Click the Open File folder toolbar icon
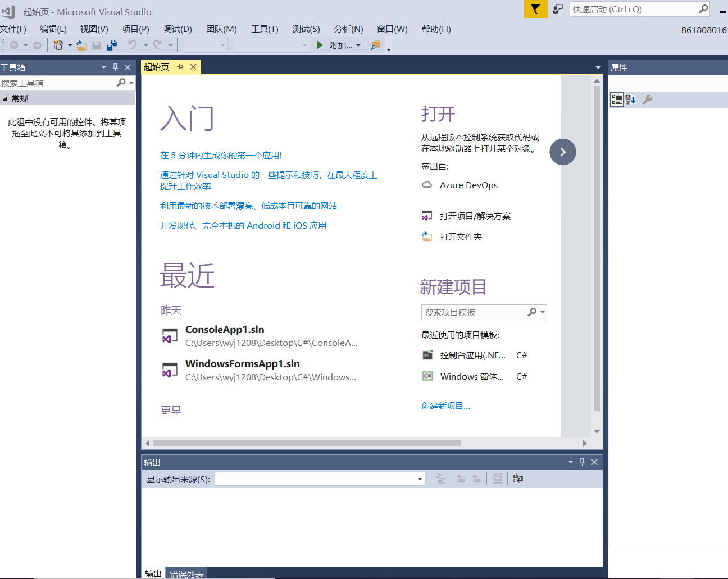Image resolution: width=728 pixels, height=579 pixels. point(81,45)
